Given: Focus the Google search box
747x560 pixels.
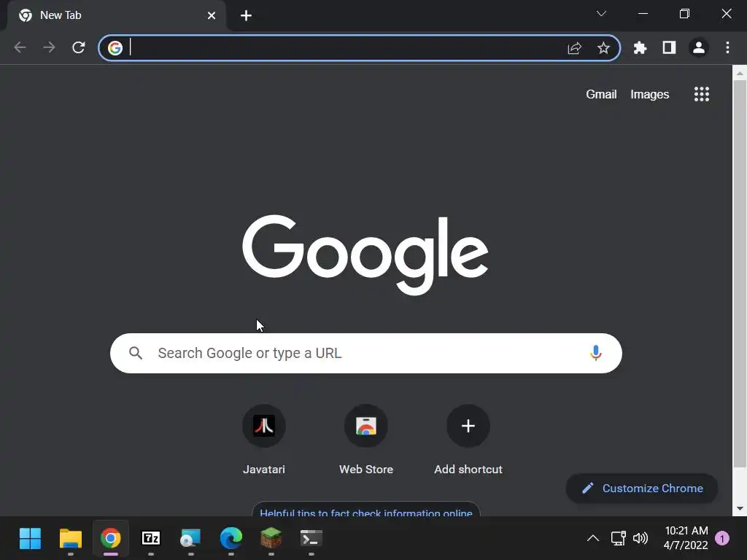Looking at the screenshot, I should click(366, 354).
